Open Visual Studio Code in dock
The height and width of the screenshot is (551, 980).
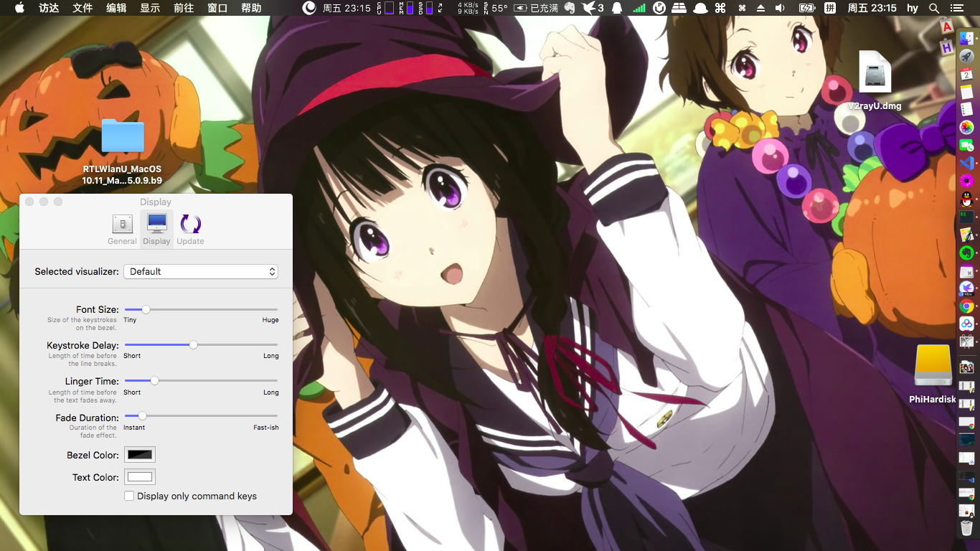(966, 164)
